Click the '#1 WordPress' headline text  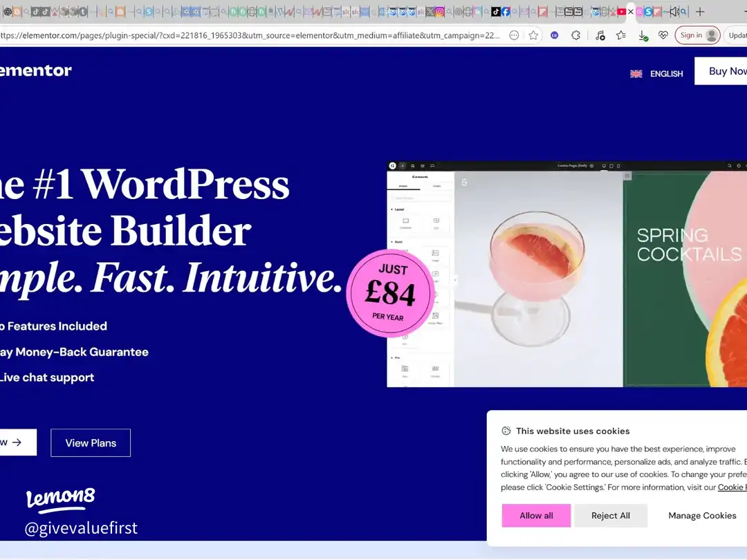[x=161, y=185]
